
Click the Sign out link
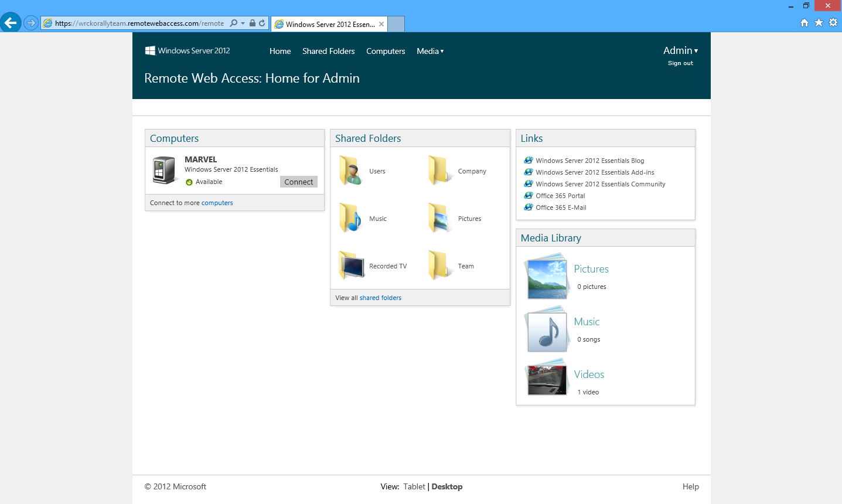click(680, 63)
